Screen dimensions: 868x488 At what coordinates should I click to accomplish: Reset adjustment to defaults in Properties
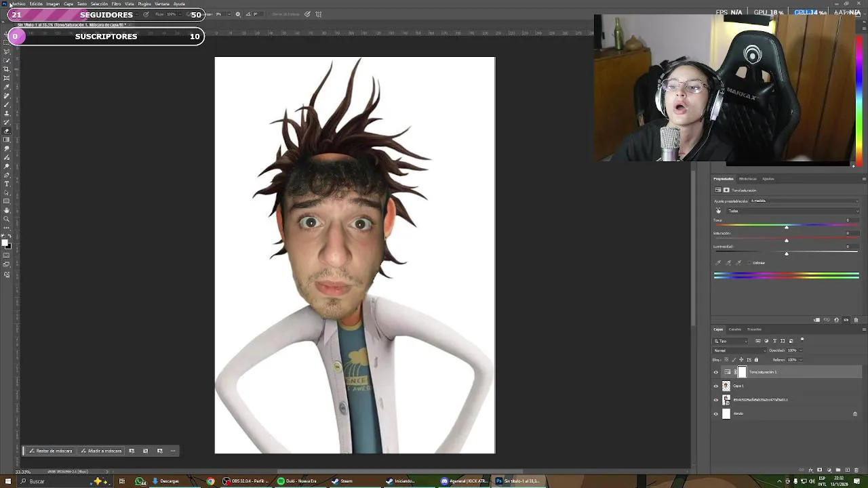(x=836, y=320)
